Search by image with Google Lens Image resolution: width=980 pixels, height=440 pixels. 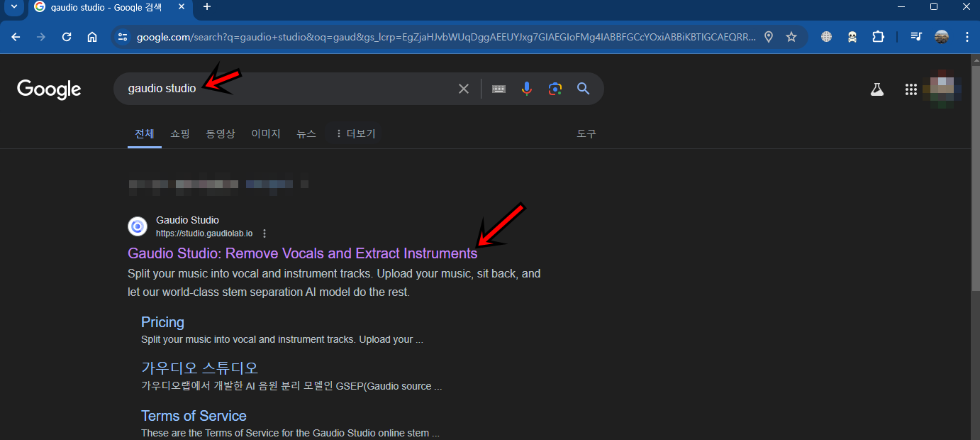[555, 89]
